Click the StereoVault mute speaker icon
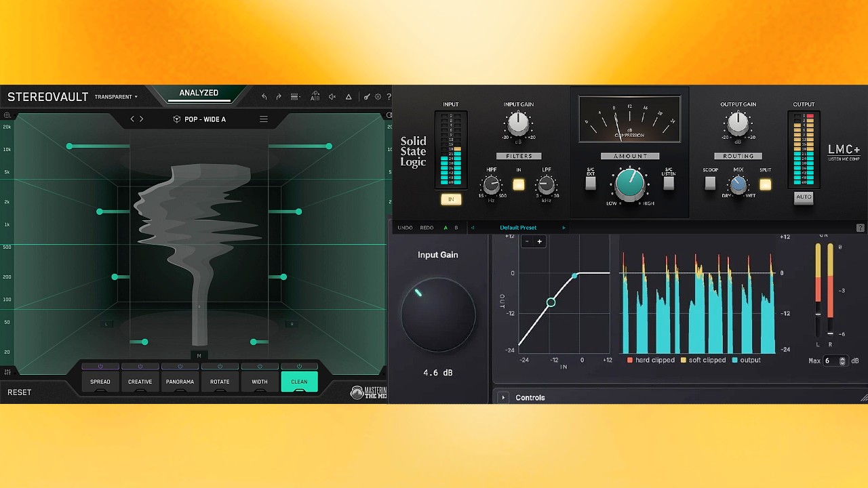The image size is (868, 488). (x=332, y=97)
